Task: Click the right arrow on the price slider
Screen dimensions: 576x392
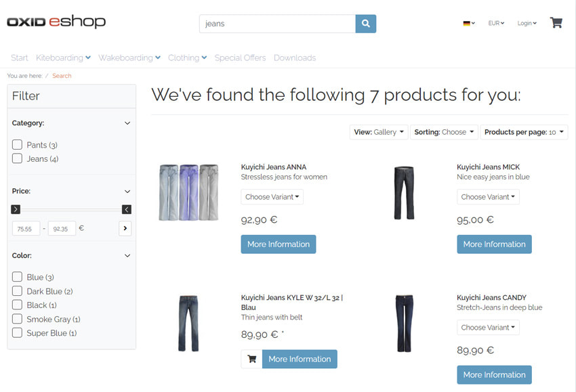Action: tap(126, 209)
